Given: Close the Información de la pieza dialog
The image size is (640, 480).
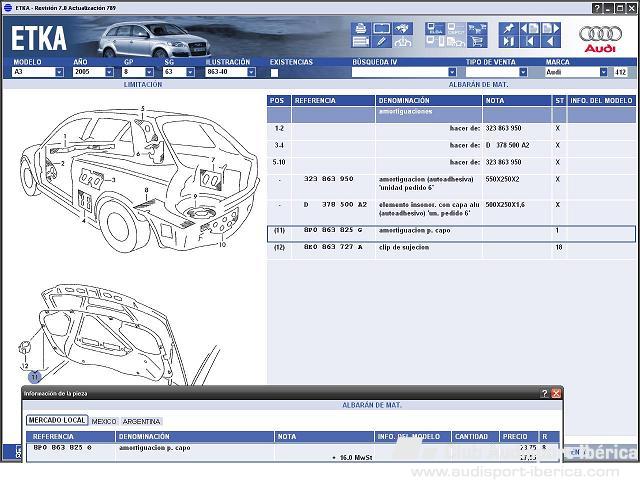Looking at the screenshot, I should [556, 393].
